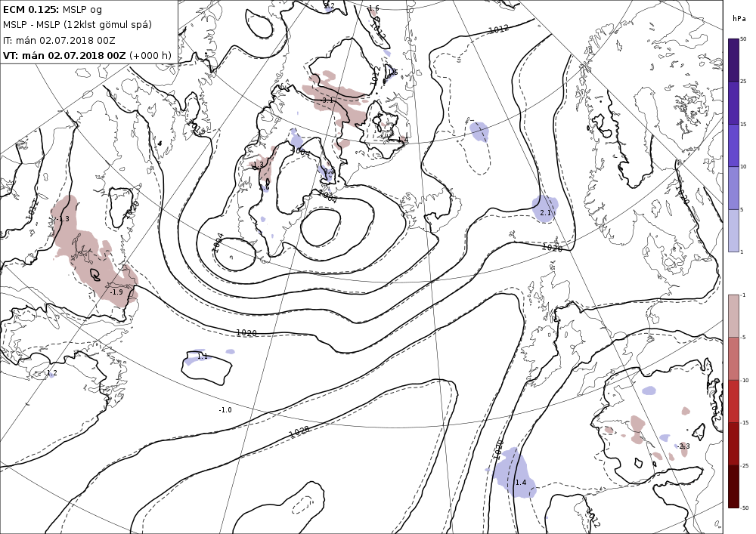The image size is (756, 534).
Task: Click the '50' tick label atop the blue legend
Action: [x=743, y=39]
